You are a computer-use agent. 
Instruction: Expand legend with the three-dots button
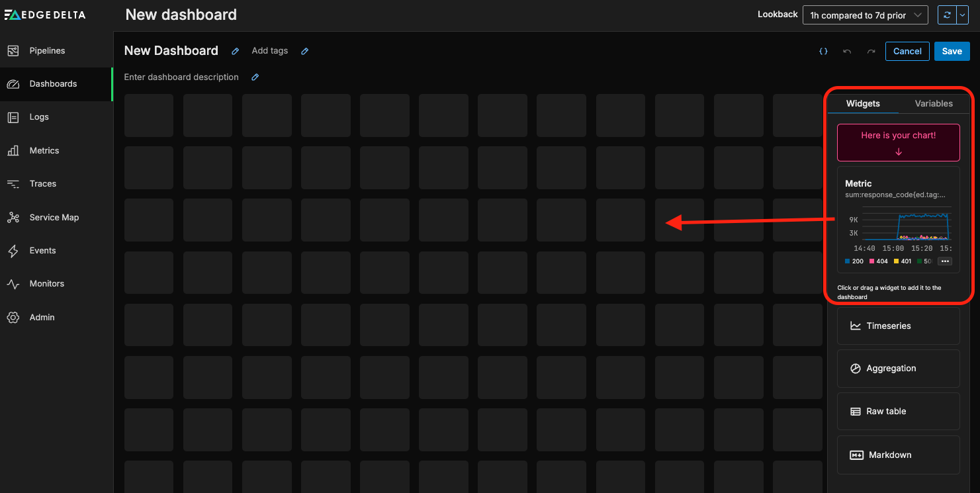[945, 261]
